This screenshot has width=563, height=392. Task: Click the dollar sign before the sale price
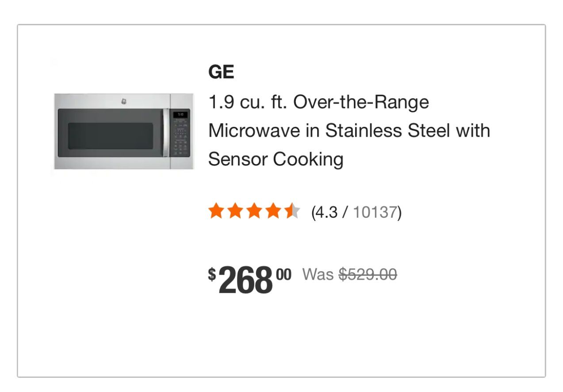click(x=212, y=275)
